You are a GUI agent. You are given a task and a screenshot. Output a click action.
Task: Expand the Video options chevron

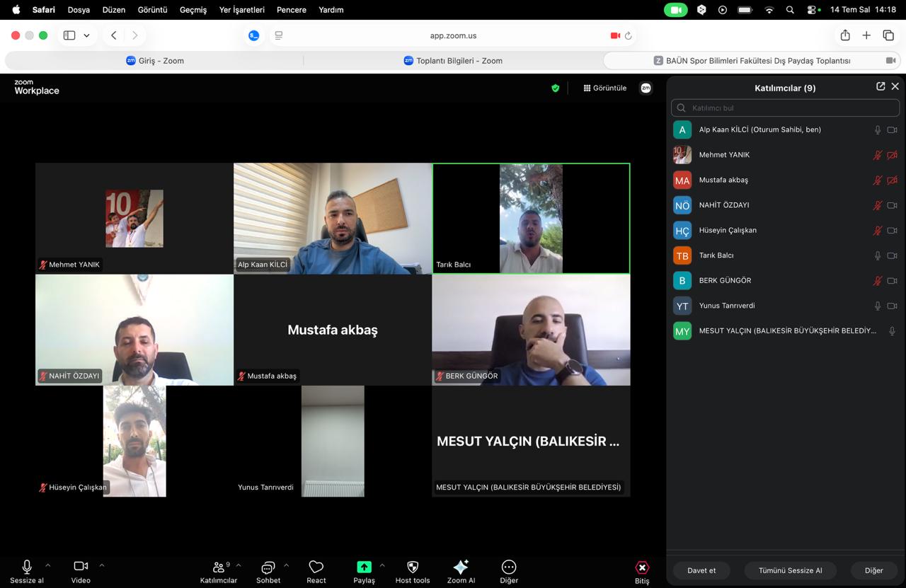(102, 565)
